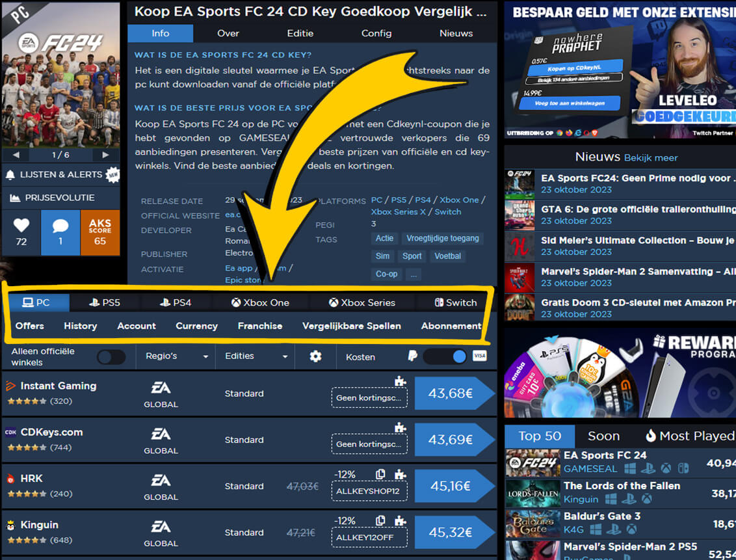Select the Switch platform tab
This screenshot has width=736, height=560.
[455, 303]
